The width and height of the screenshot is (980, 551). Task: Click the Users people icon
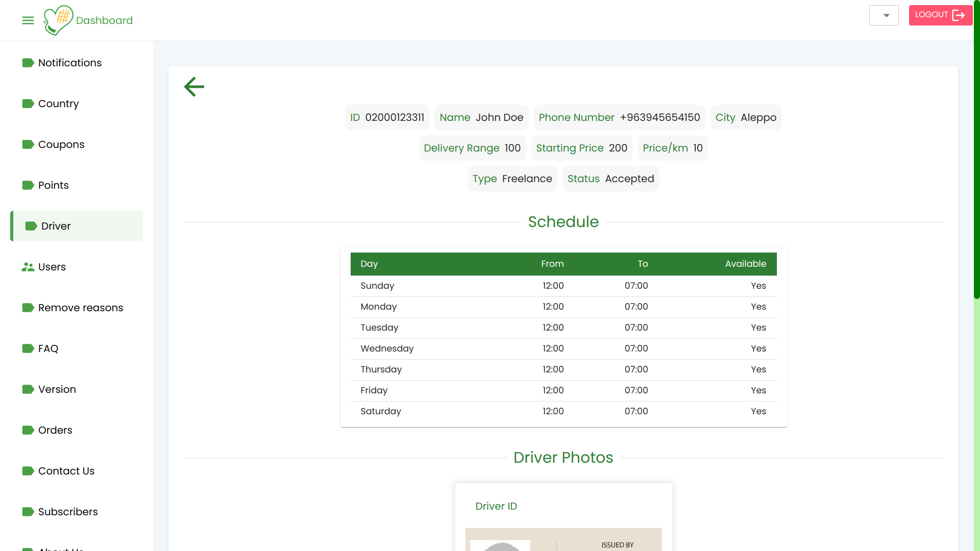click(28, 267)
